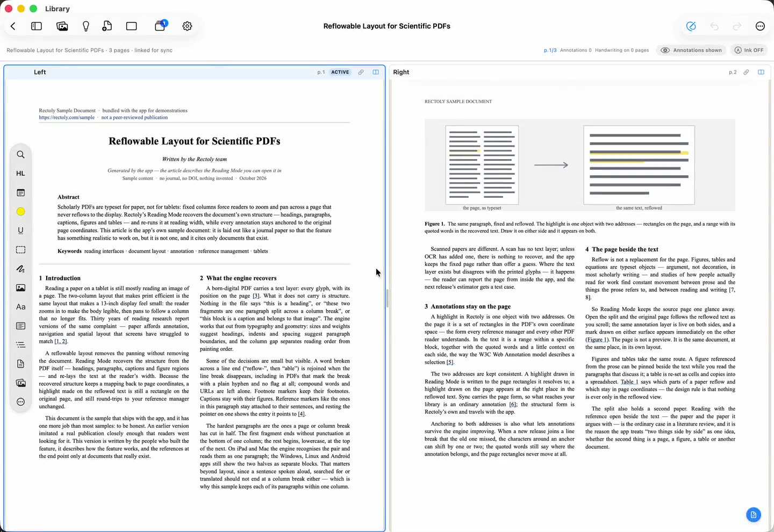Click the blue pen-in-circle icon in top toolbar
The image size is (774, 532).
tap(691, 26)
